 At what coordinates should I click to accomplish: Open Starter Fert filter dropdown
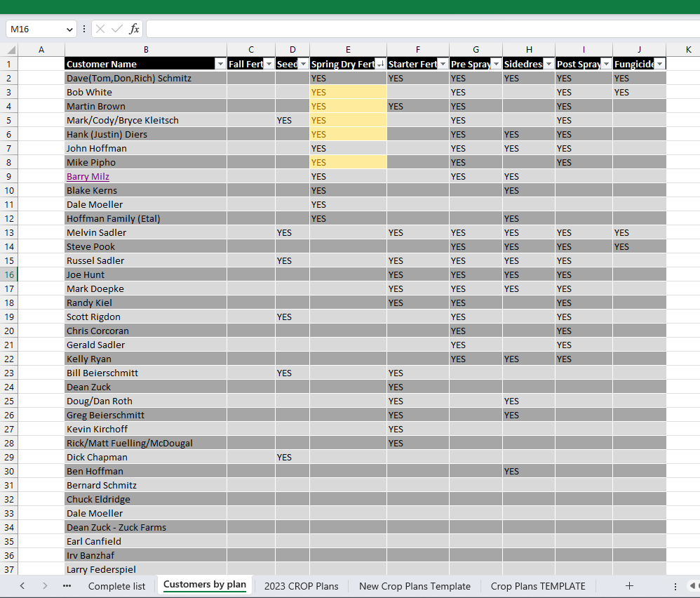443,64
